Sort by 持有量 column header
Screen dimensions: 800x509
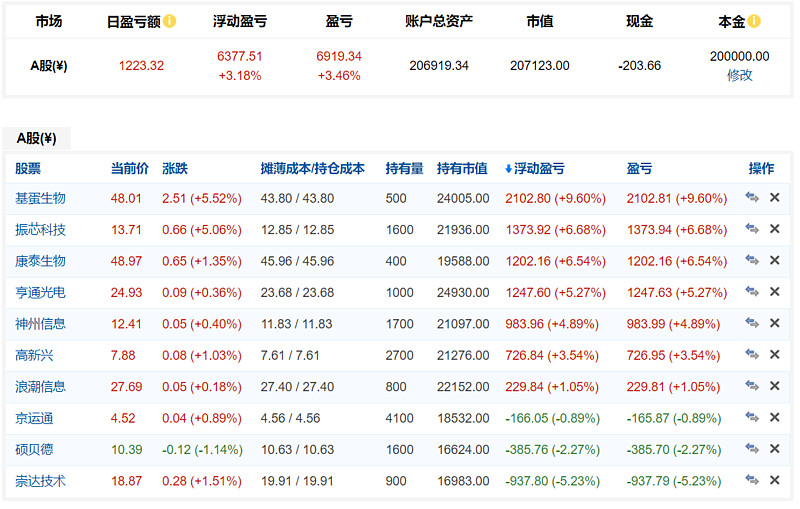405,168
